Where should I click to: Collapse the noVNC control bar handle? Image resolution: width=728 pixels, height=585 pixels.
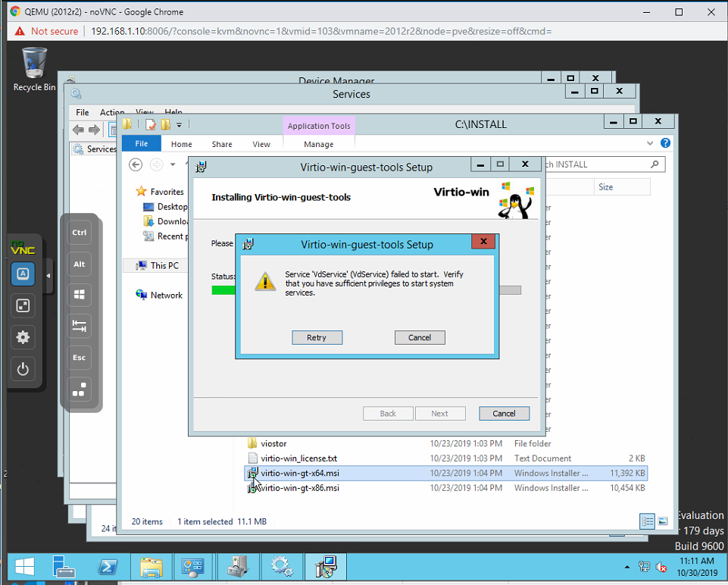48,276
